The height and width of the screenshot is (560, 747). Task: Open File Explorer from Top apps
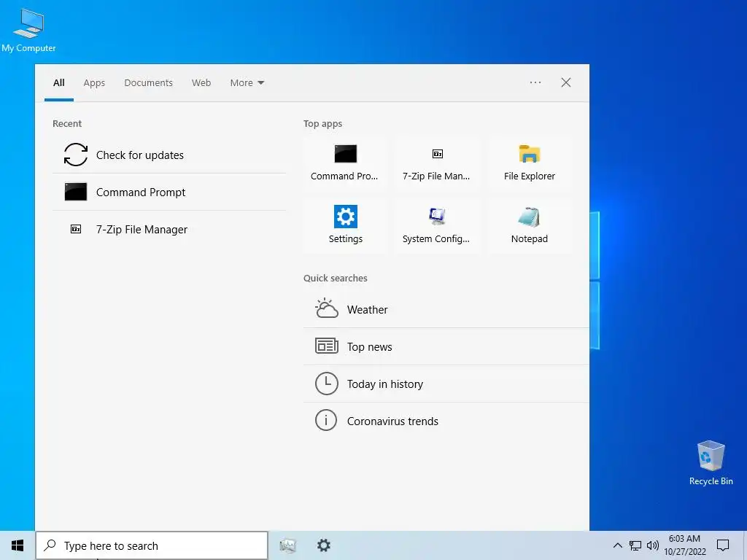(530, 163)
